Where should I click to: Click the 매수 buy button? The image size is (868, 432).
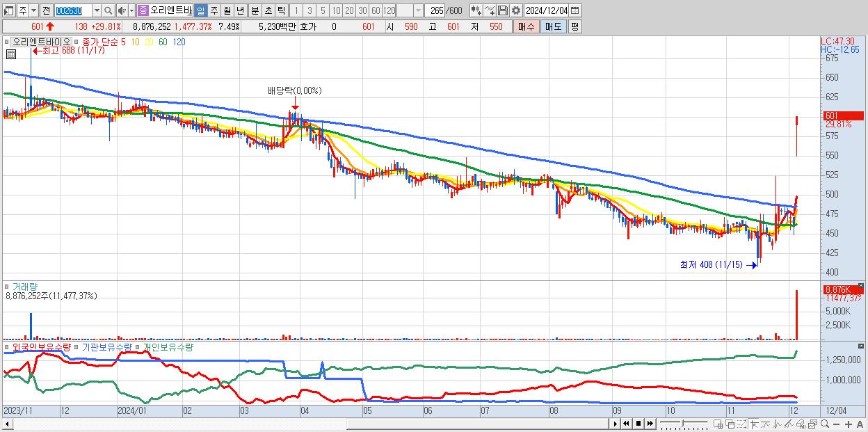pos(527,26)
